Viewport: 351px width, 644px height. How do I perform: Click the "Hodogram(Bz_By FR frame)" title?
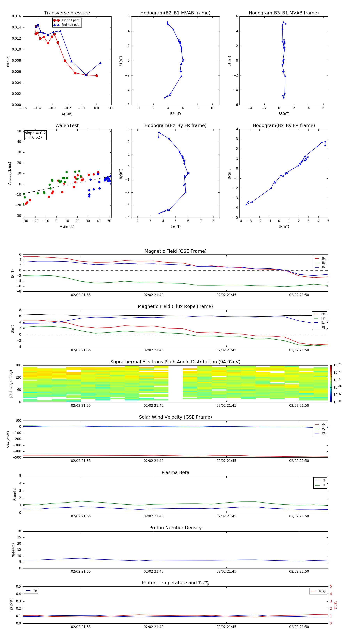[x=175, y=125]
